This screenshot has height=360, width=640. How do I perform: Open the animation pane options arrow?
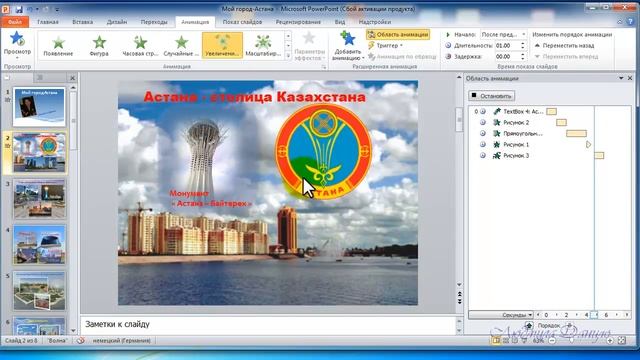[621, 78]
